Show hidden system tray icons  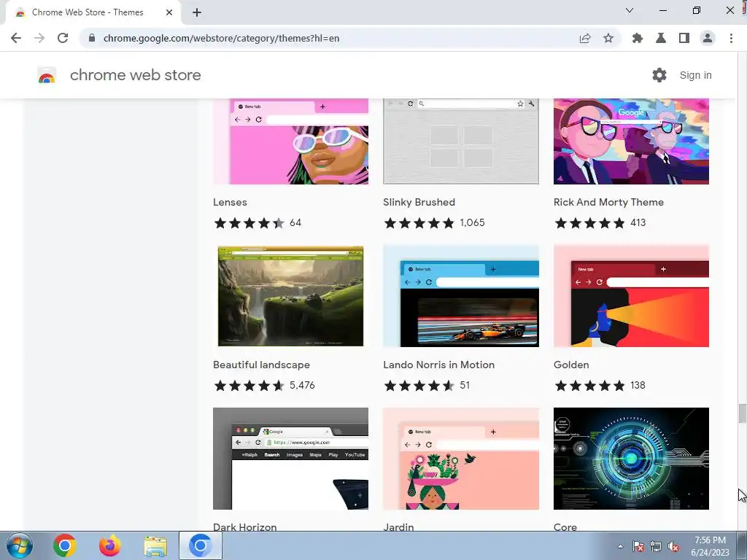[x=620, y=546]
